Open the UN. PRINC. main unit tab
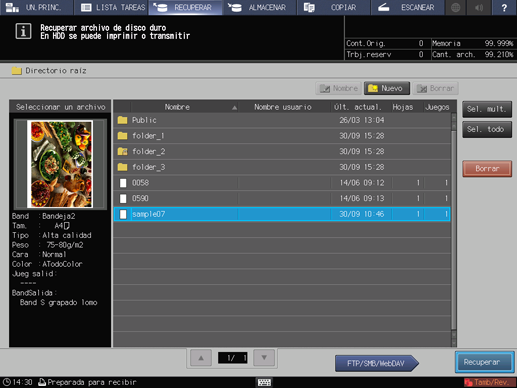The width and height of the screenshot is (517, 388). point(36,7)
